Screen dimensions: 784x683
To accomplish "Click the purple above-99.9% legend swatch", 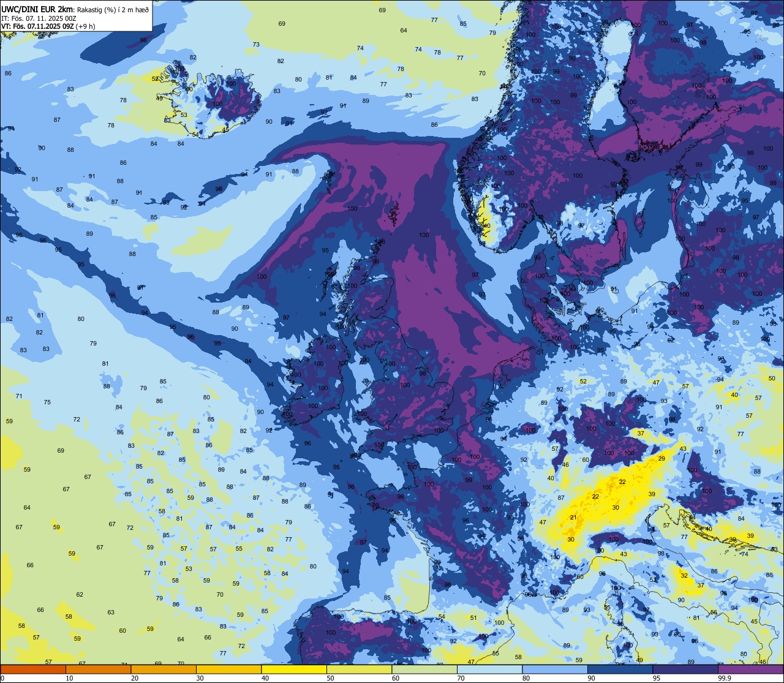I will [751, 669].
